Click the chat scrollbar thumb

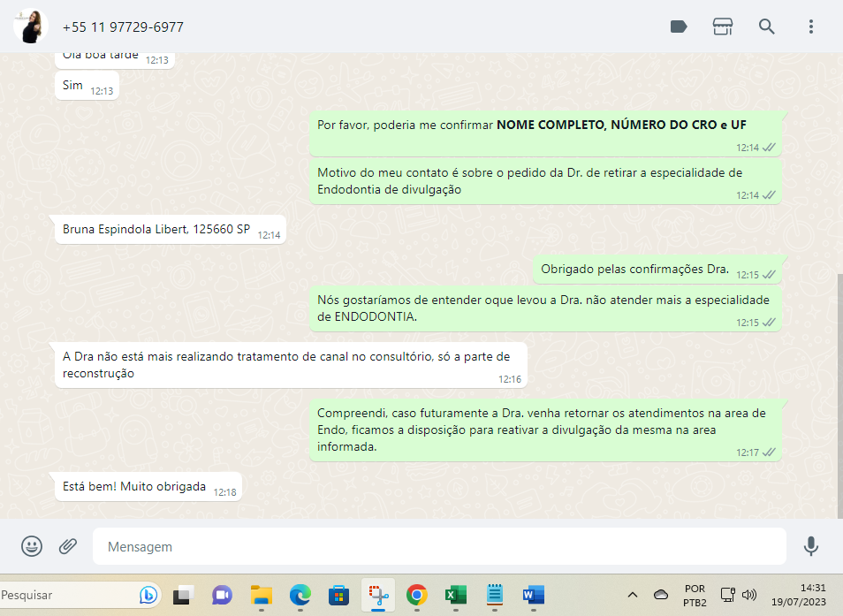pyautogui.click(x=839, y=396)
